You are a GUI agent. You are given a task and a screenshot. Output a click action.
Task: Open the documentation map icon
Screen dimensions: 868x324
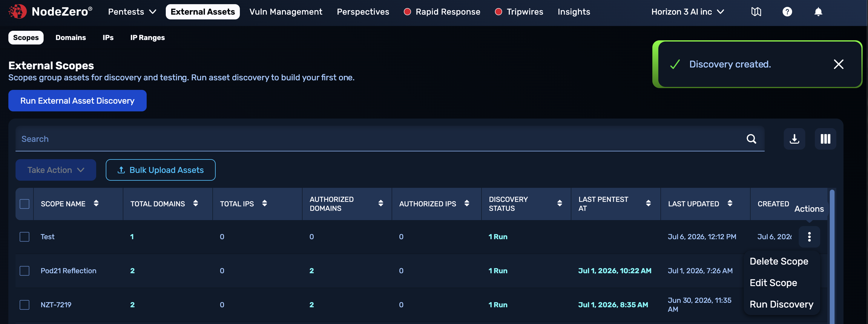[756, 12]
